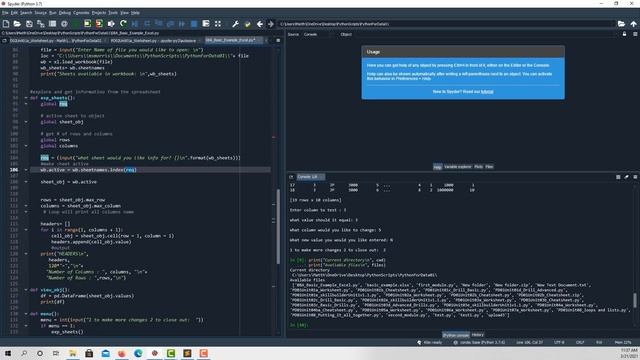The width and height of the screenshot is (640, 360).
Task: Click the working directory path field
Action: tap(446, 24)
